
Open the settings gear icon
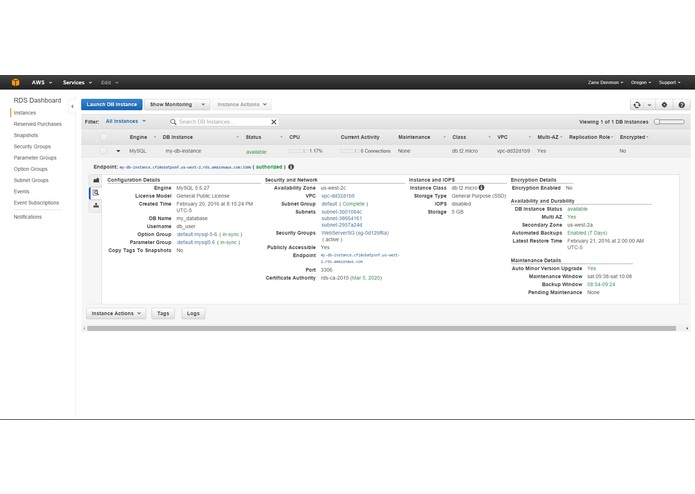point(664,105)
